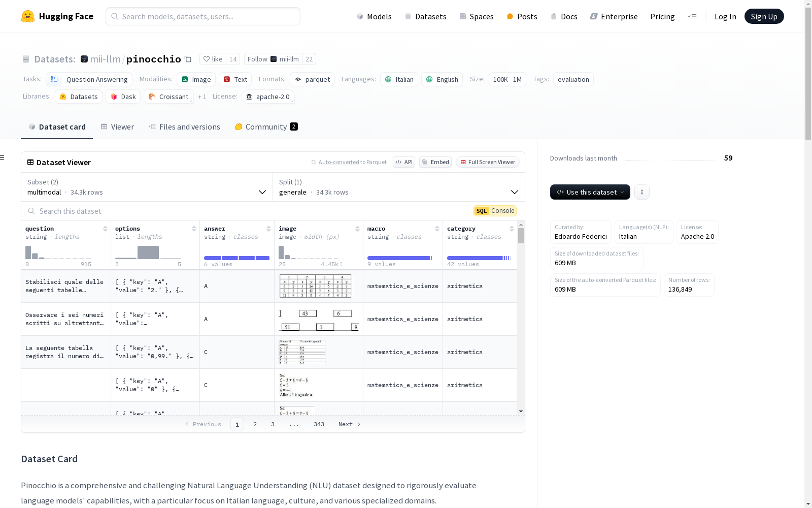Click the 100K - 1M size tag

507,79
